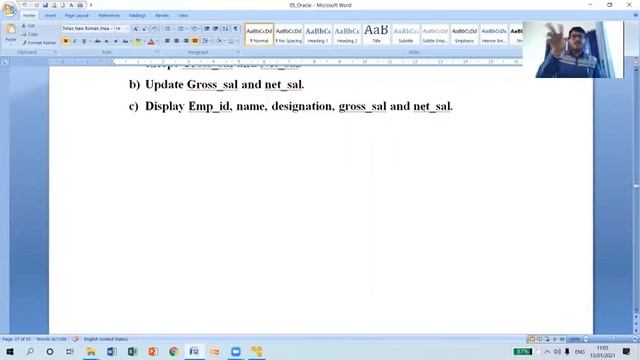The image size is (640, 360).
Task: Apply text highlight color
Action: tap(138, 41)
